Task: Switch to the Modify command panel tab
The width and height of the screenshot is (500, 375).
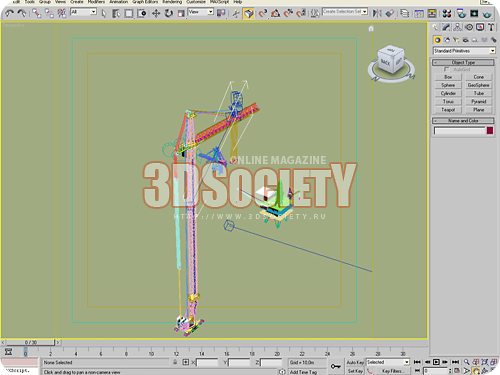Action: [446, 27]
